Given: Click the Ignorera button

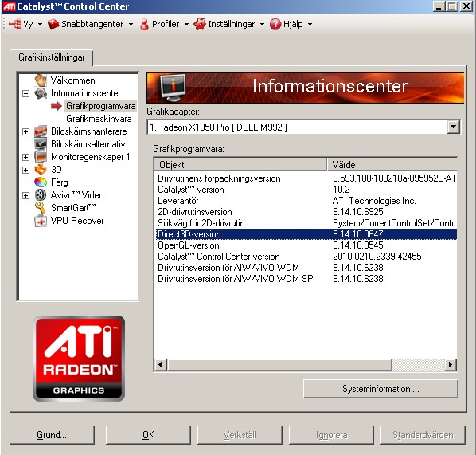Looking at the screenshot, I should (331, 435).
